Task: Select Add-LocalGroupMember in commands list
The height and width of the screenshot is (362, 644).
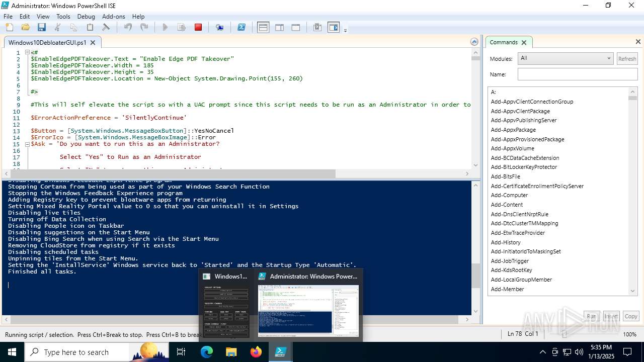Action: point(521,280)
